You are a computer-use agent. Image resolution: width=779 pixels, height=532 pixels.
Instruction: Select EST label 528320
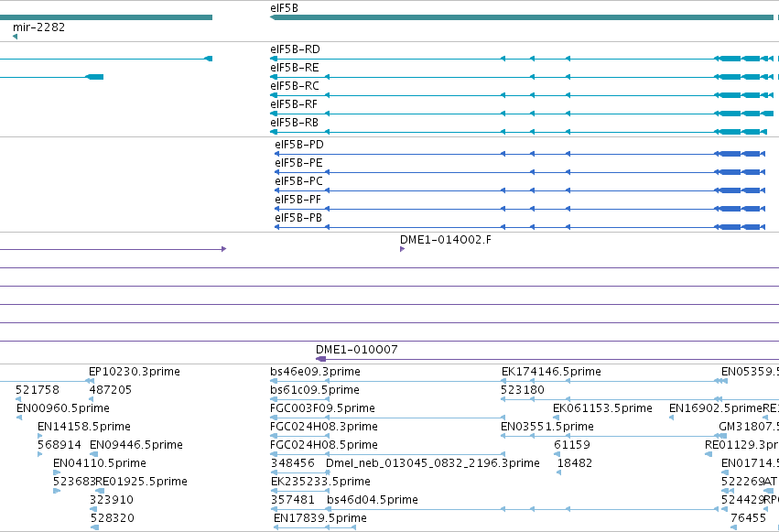113,518
